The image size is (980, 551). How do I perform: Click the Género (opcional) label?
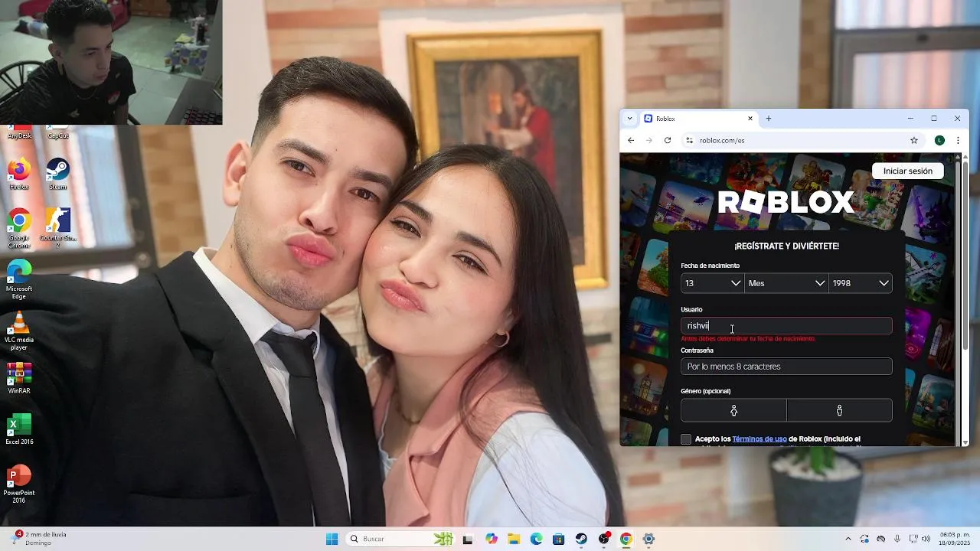(x=705, y=391)
